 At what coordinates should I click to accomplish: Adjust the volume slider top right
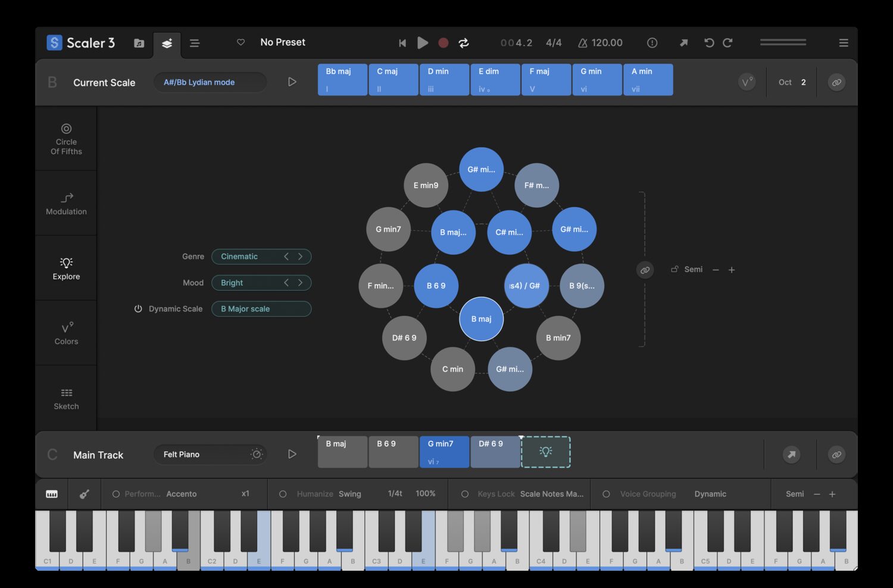coord(782,42)
